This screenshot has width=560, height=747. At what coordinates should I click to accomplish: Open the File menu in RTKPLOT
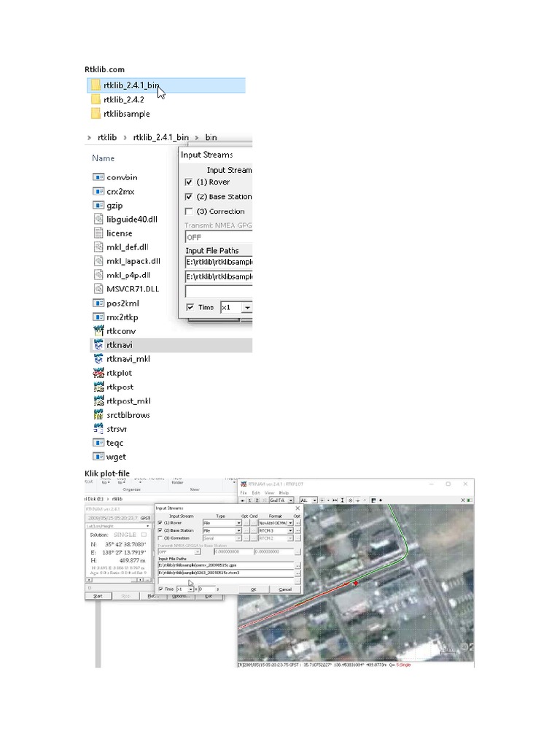pos(244,492)
